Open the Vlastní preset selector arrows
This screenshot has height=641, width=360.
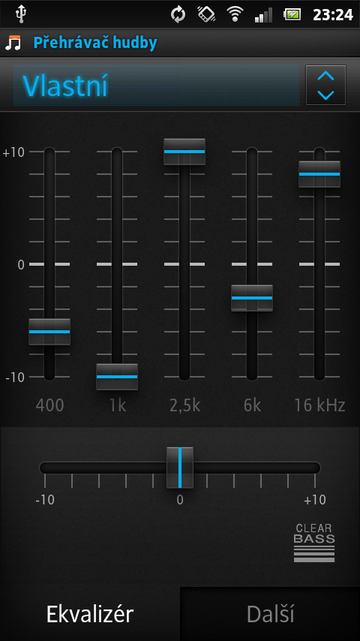[x=326, y=85]
